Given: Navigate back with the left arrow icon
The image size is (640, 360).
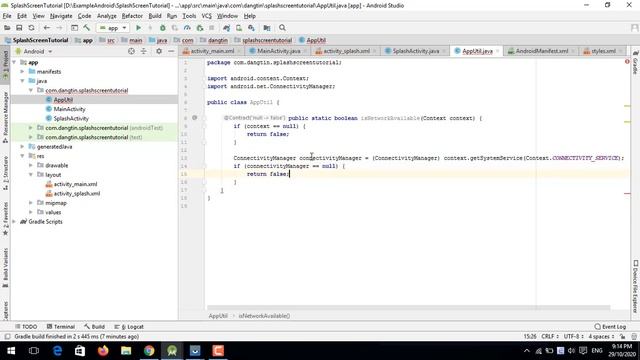Looking at the screenshot, I should 47,28.
